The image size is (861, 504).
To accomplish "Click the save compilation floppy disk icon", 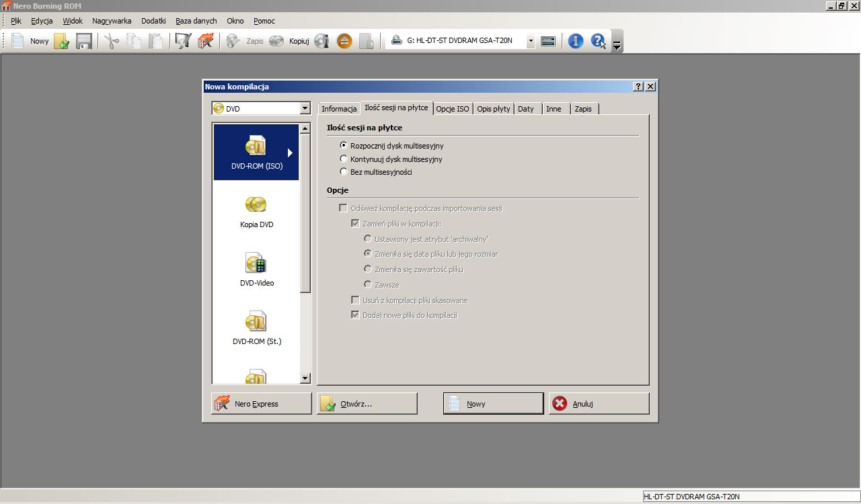I will (x=84, y=42).
